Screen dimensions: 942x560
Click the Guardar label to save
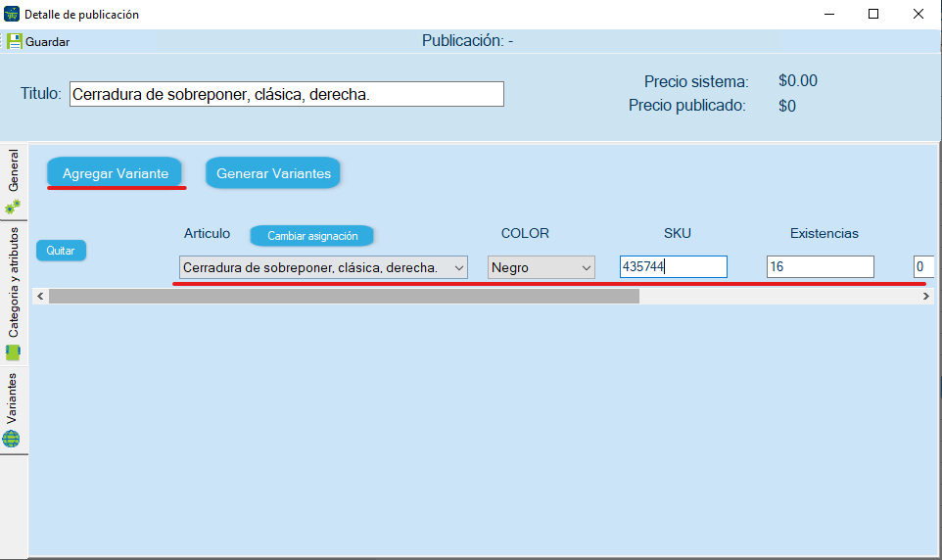click(47, 42)
